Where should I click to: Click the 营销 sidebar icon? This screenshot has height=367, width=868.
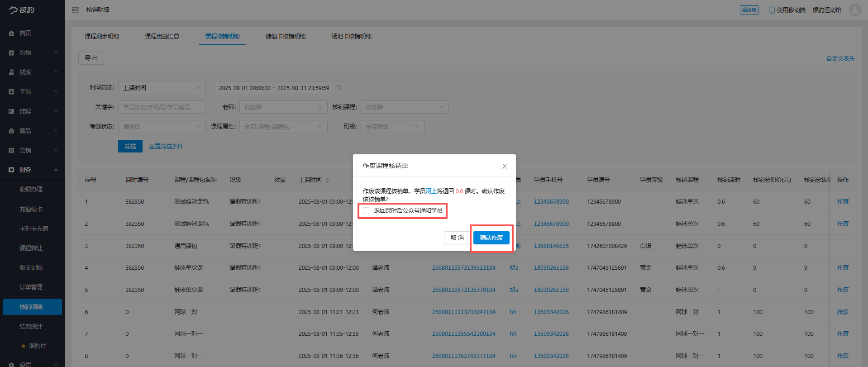[x=11, y=150]
